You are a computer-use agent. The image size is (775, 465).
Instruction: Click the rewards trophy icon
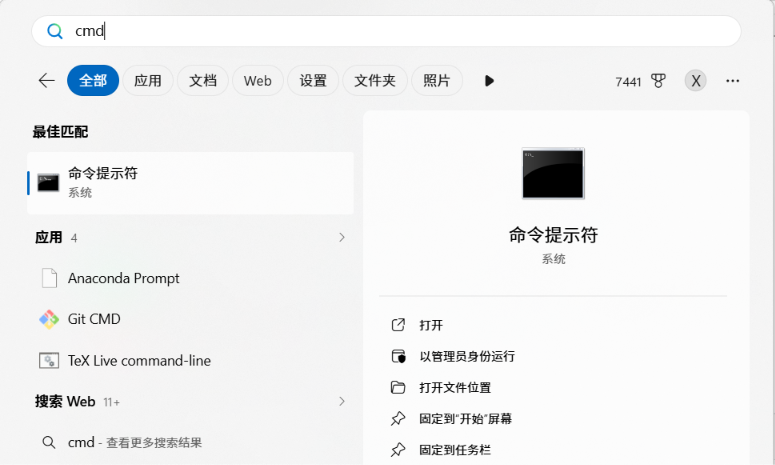658,81
